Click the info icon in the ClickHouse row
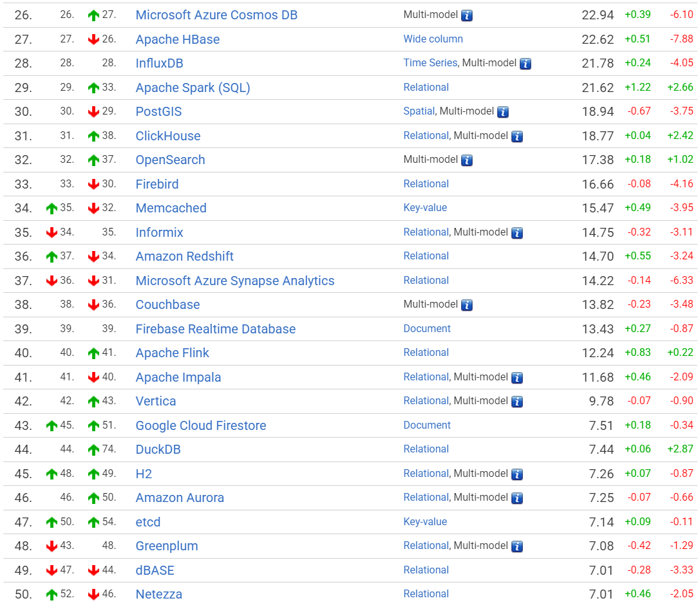The height and width of the screenshot is (605, 700). pyautogui.click(x=517, y=136)
